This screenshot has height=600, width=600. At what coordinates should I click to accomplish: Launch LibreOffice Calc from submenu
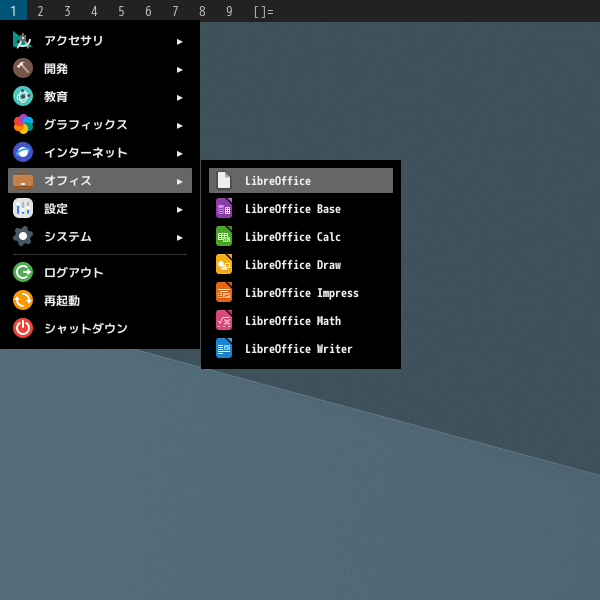[301, 236]
